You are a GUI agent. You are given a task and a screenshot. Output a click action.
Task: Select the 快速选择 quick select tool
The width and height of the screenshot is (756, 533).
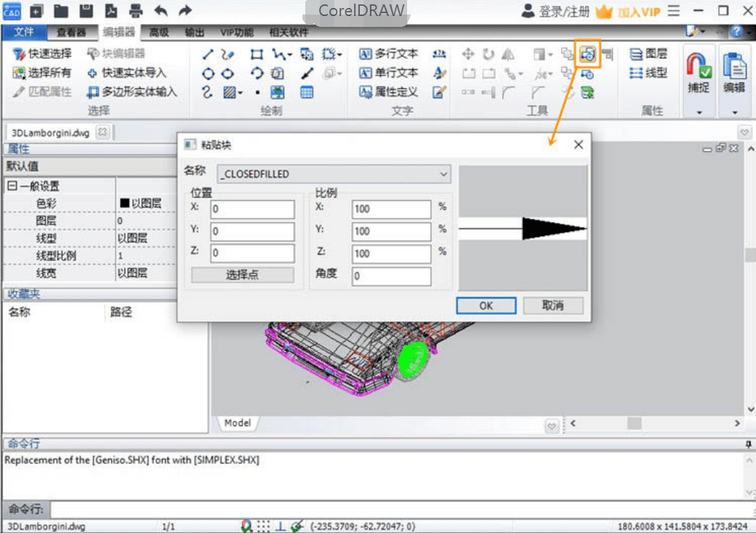point(42,54)
